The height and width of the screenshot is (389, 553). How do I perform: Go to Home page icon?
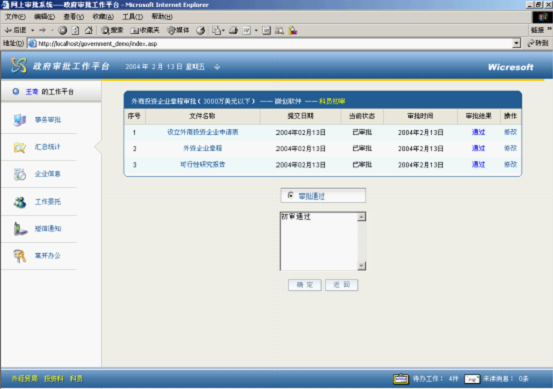[x=89, y=30]
